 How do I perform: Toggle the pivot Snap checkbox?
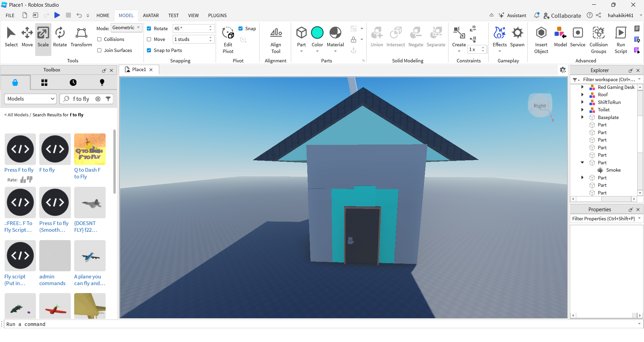[x=240, y=28]
